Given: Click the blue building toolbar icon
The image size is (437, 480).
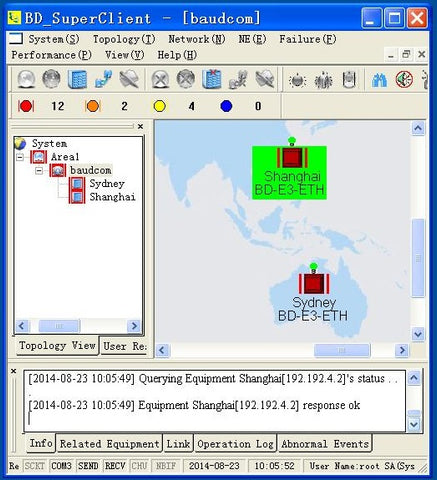Looking at the screenshot, I should coord(77,79).
